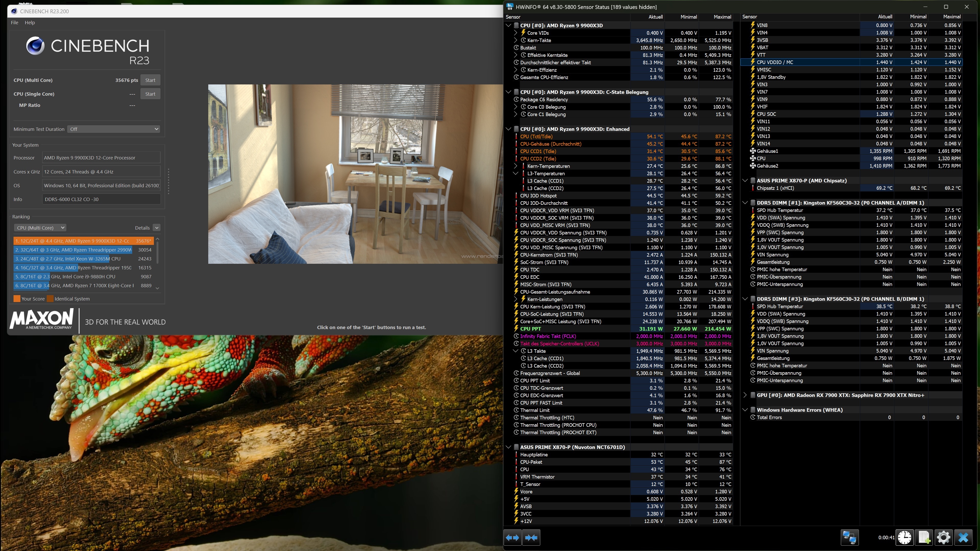The height and width of the screenshot is (551, 980).
Task: Click the chip icon beside Windows Hardware Errors
Action: coord(753,410)
